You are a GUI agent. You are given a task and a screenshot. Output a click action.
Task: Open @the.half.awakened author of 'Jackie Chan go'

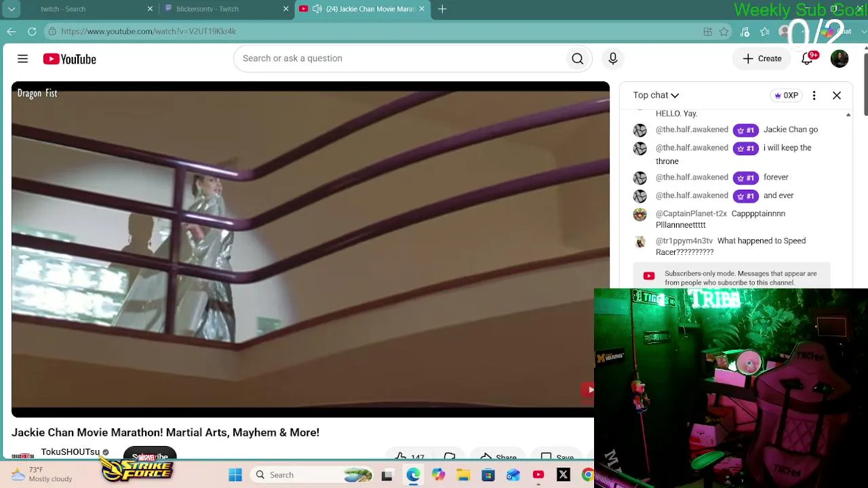[692, 129]
